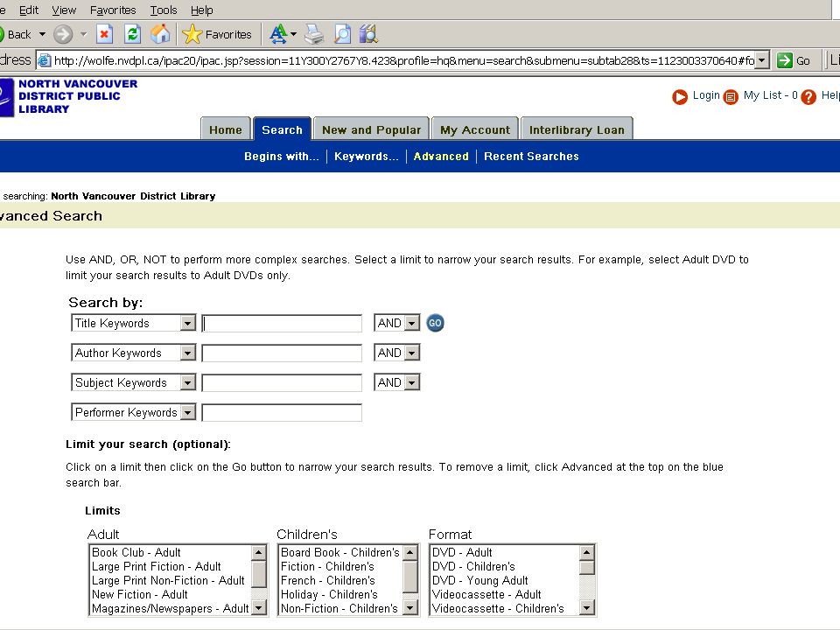Click the orange My List icon
The height and width of the screenshot is (630, 840).
point(731,97)
